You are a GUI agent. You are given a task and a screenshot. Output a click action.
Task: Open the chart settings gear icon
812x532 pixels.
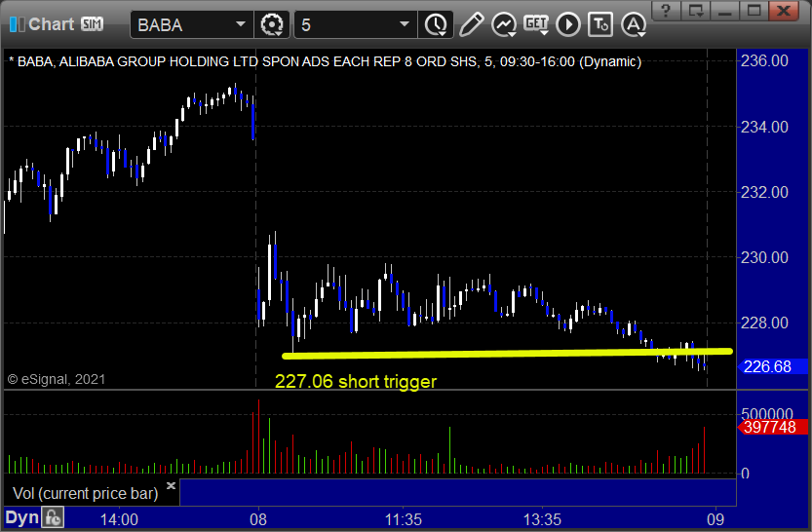[272, 24]
